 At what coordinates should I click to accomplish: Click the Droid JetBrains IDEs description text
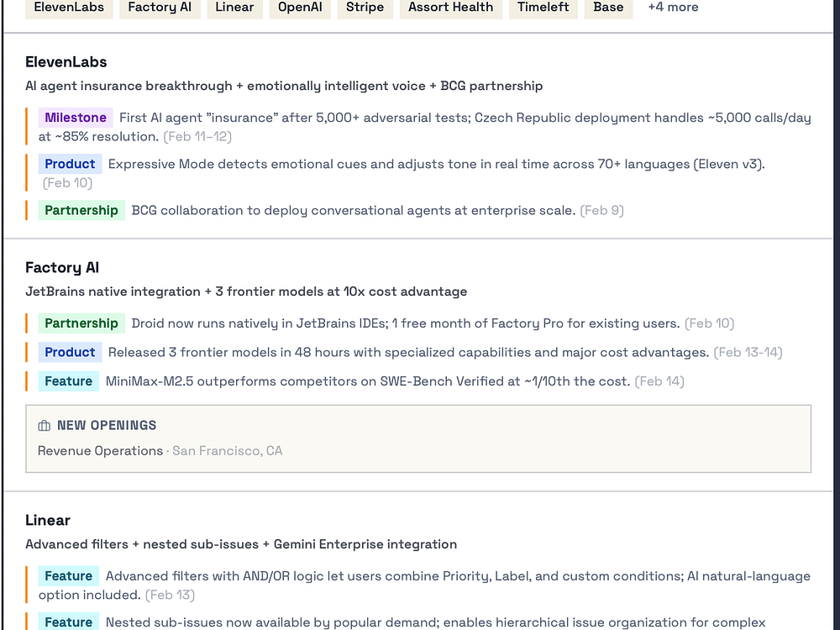(406, 323)
